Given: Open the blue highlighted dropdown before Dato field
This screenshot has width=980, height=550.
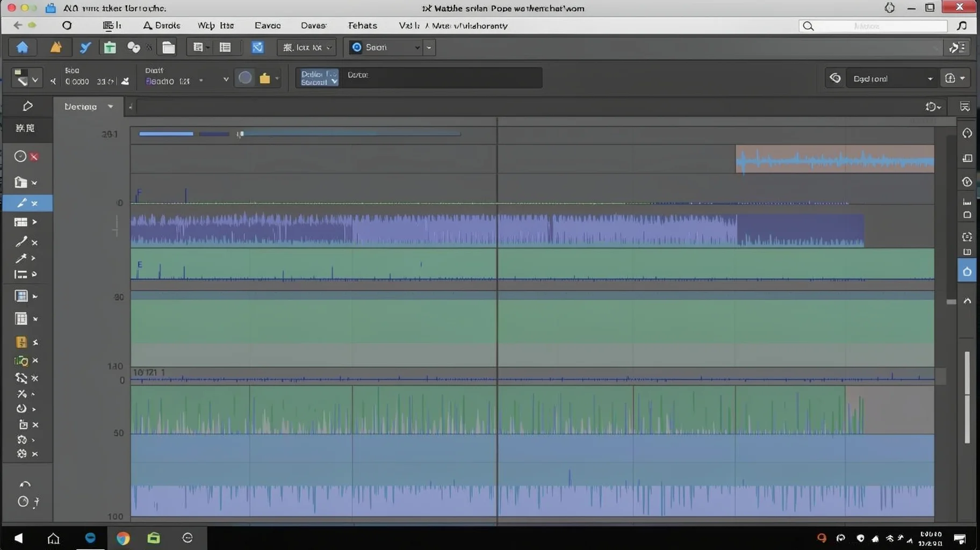Looking at the screenshot, I should (x=319, y=78).
